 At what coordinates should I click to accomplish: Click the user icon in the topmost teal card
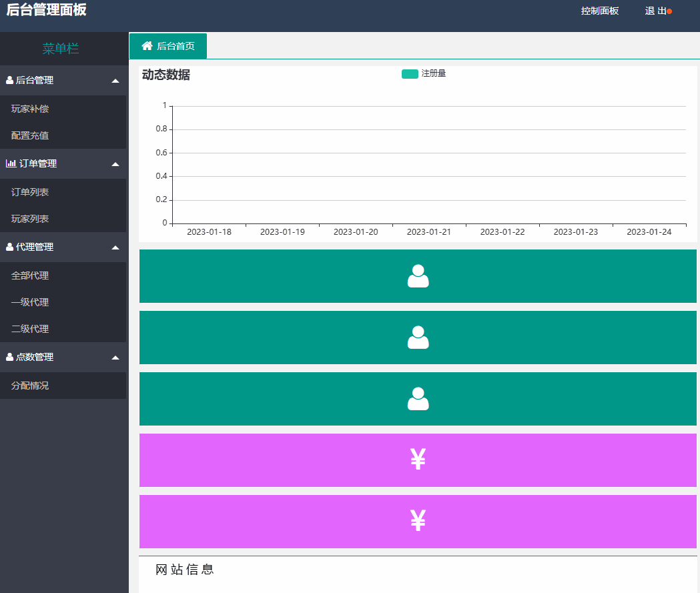pos(418,276)
